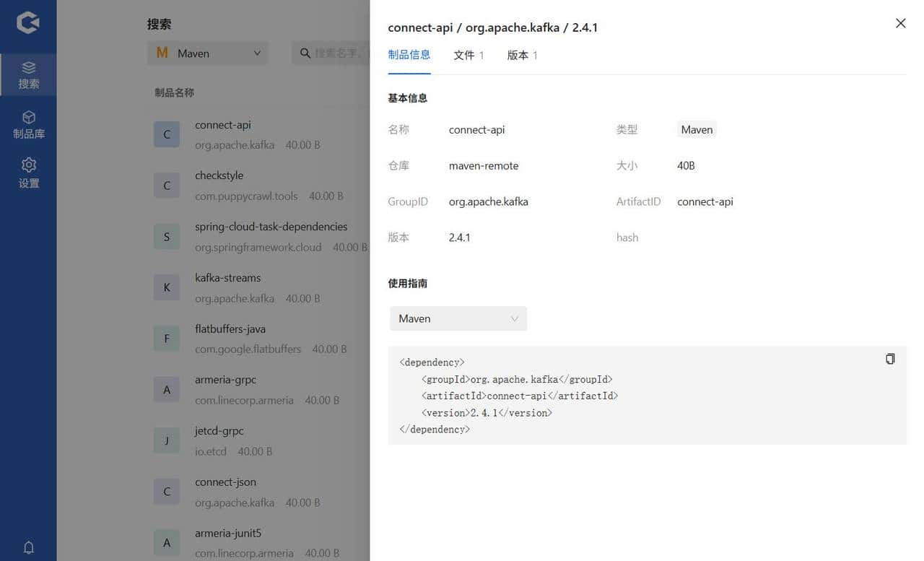Open the 搜索 section in the sidebar

pyautogui.click(x=28, y=75)
